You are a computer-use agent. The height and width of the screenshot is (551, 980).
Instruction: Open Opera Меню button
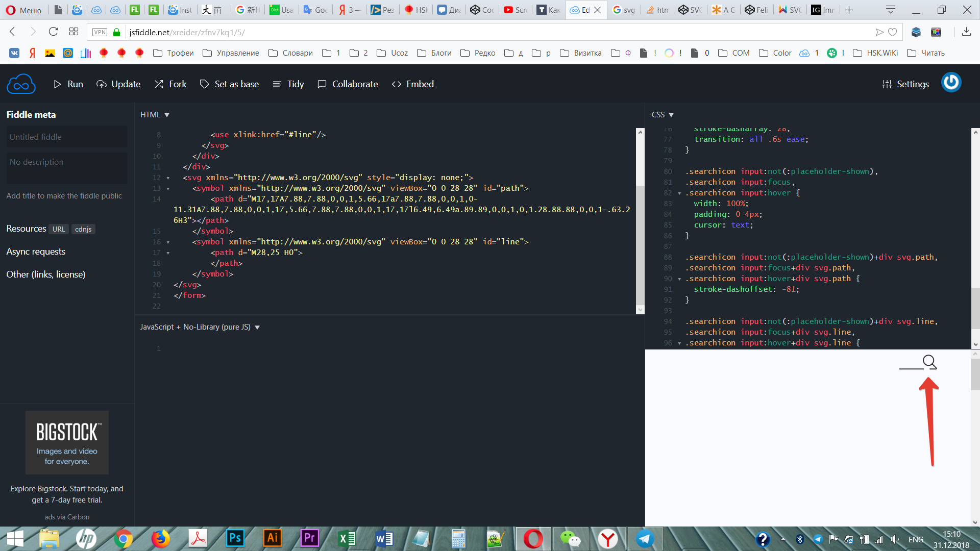tap(24, 10)
